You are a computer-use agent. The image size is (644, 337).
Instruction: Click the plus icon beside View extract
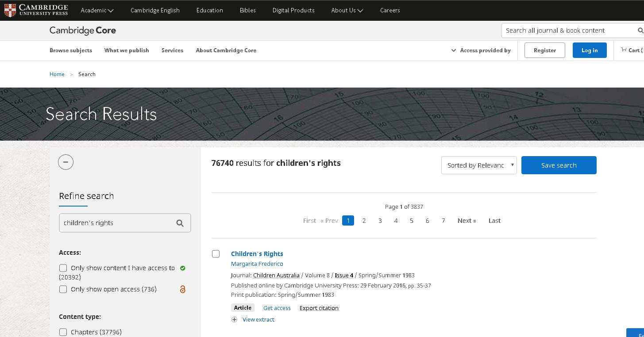(x=234, y=319)
